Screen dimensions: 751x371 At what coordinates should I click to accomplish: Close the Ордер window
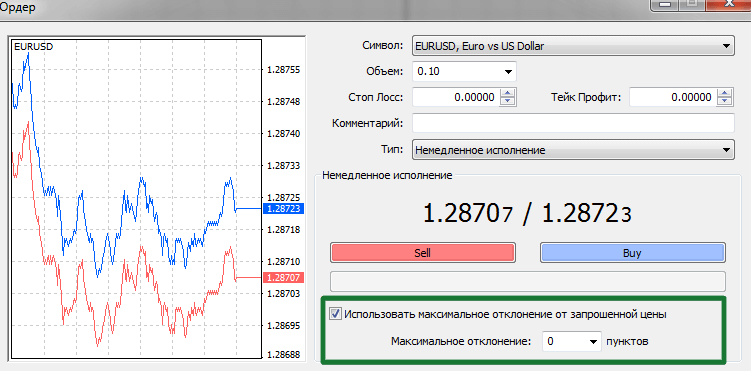730,4
